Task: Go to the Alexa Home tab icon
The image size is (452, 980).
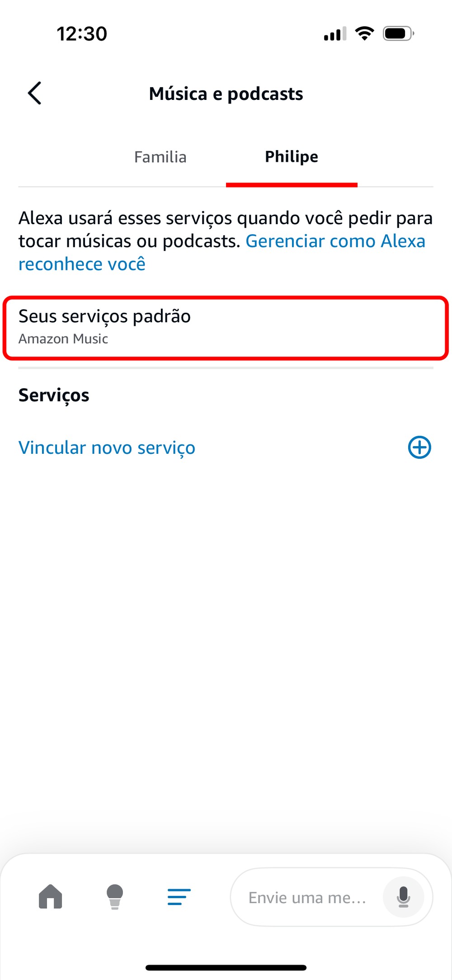Action: [x=50, y=896]
